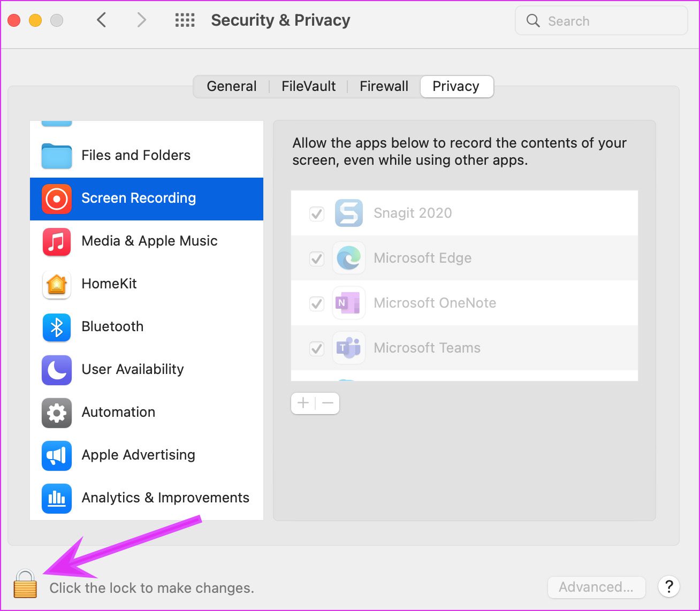
Task: Select the Automation gear icon
Action: coord(56,413)
